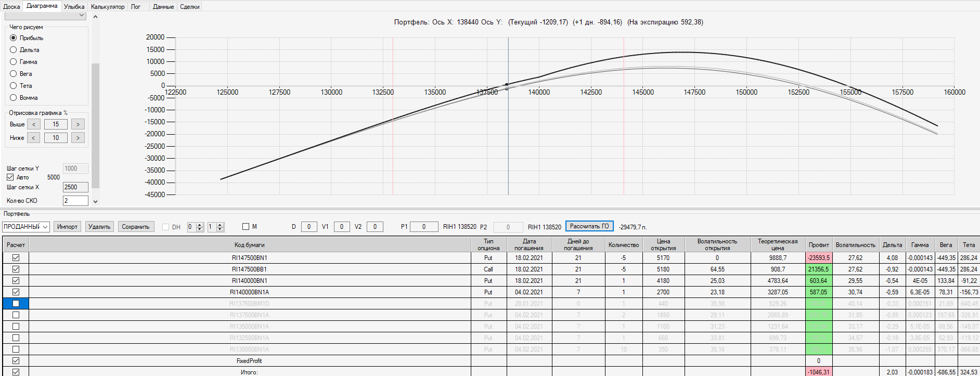
Task: Enable the RI137500BN1A row checkbox
Action: [x=16, y=315]
